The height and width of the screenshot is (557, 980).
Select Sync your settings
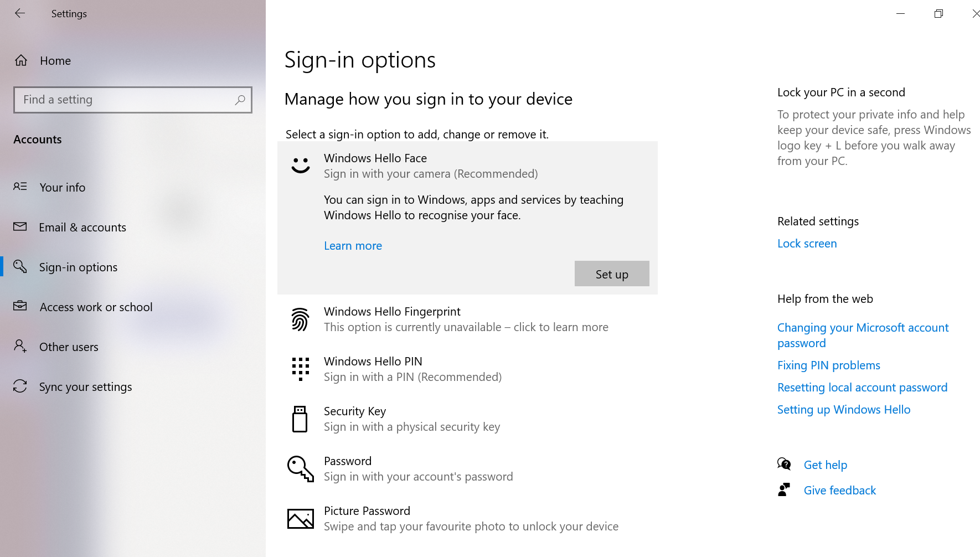(85, 387)
